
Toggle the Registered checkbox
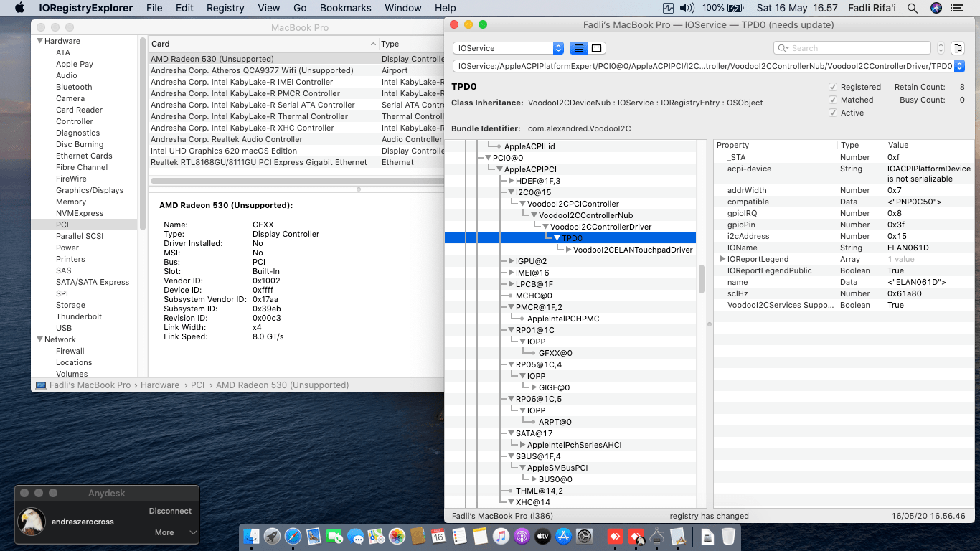coord(833,87)
